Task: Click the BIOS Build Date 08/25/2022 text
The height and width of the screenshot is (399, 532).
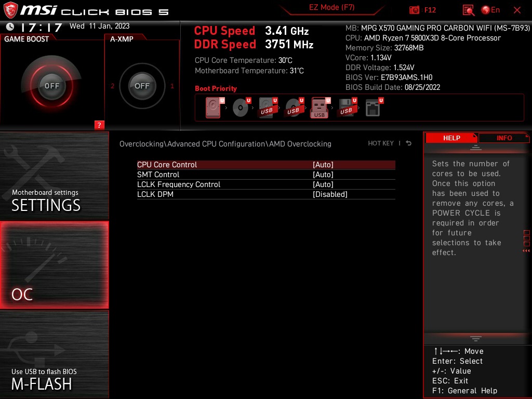Action: (x=393, y=87)
